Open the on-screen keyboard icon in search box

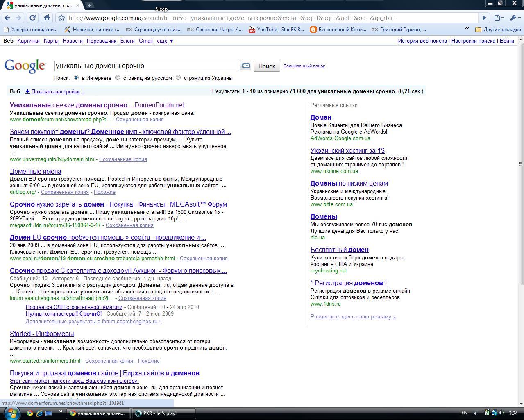(x=245, y=66)
